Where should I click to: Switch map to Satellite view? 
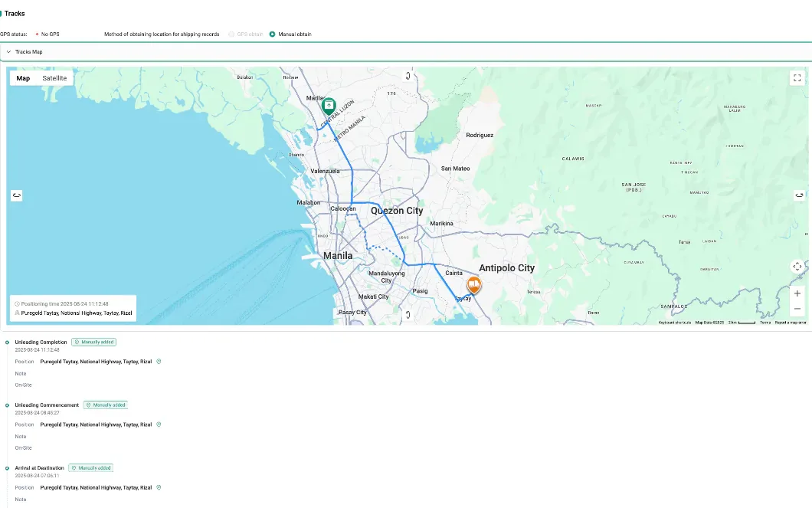click(x=54, y=78)
